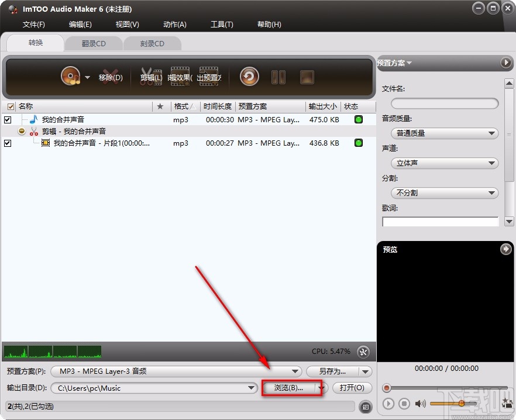Start conversion with the circular arrow icon
Screen dimensions: 516x420
tap(249, 76)
